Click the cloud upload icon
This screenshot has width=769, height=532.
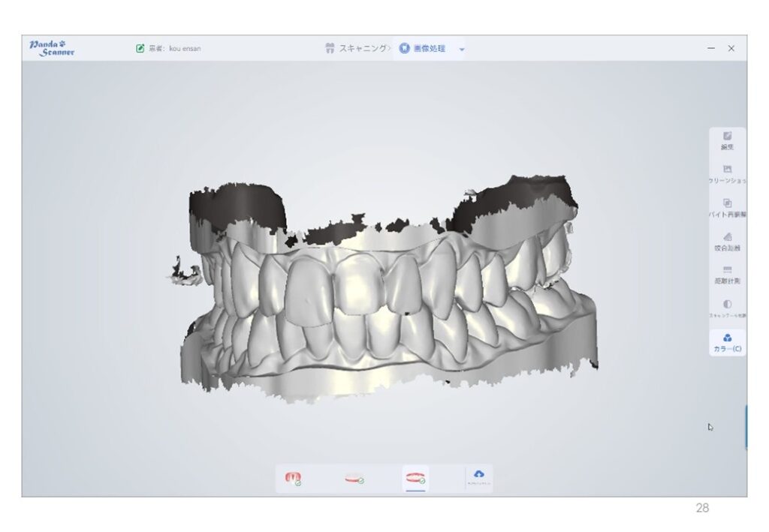coord(479,476)
